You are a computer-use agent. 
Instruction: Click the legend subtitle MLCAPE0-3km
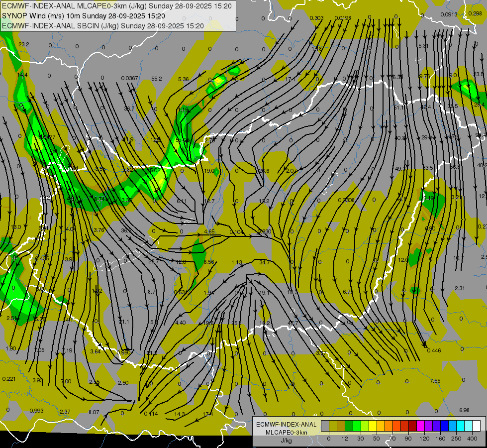point(287,433)
